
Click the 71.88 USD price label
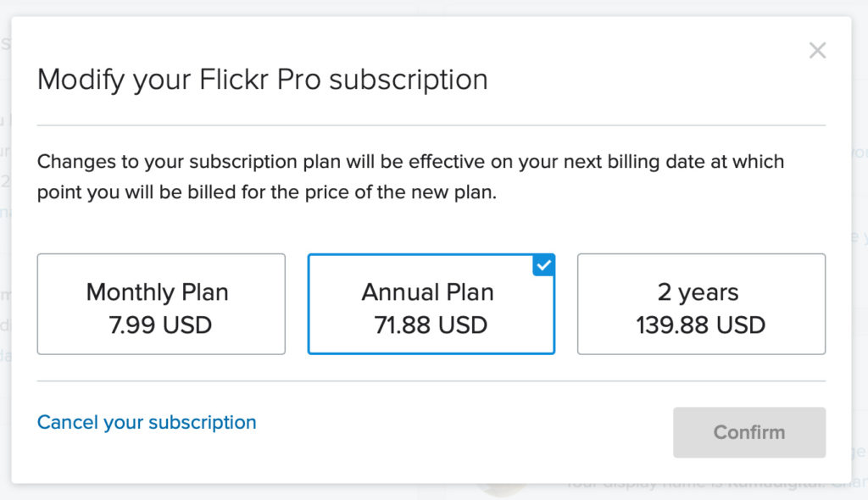(x=431, y=325)
